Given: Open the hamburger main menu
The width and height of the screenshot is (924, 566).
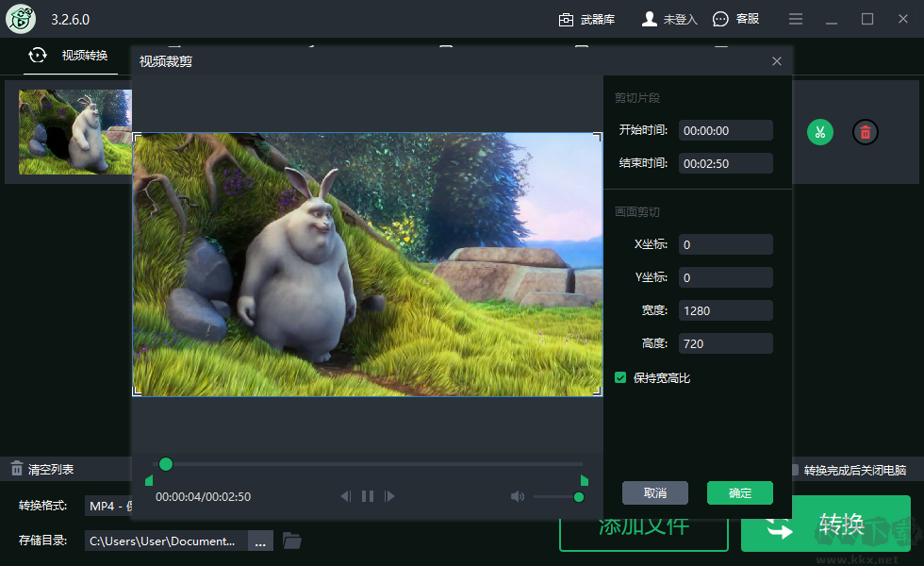Looking at the screenshot, I should tap(796, 20).
